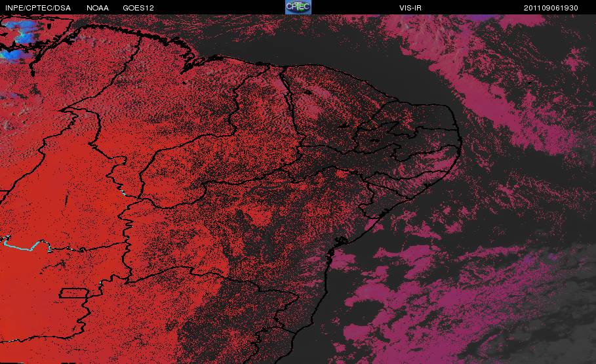Click the CPTEC logo in header
Viewport: 596px width, 364px height.
pos(298,7)
